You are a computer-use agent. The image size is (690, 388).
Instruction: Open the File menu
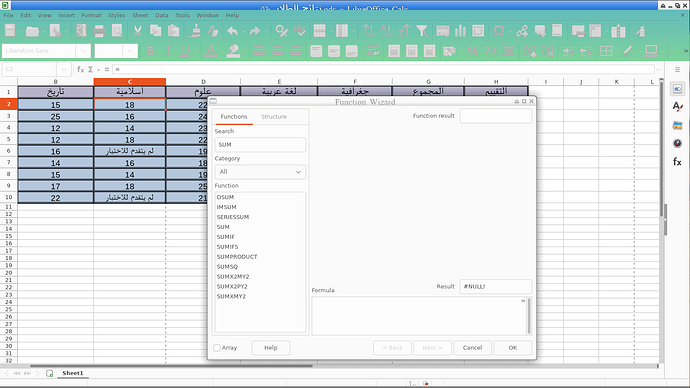click(x=8, y=15)
